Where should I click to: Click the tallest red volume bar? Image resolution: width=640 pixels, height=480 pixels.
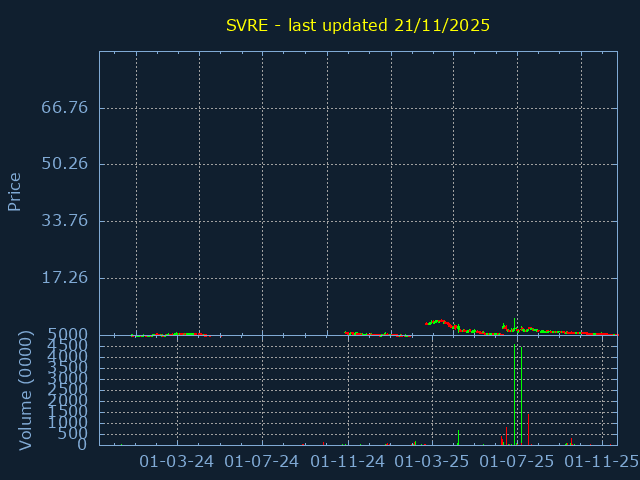click(528, 430)
